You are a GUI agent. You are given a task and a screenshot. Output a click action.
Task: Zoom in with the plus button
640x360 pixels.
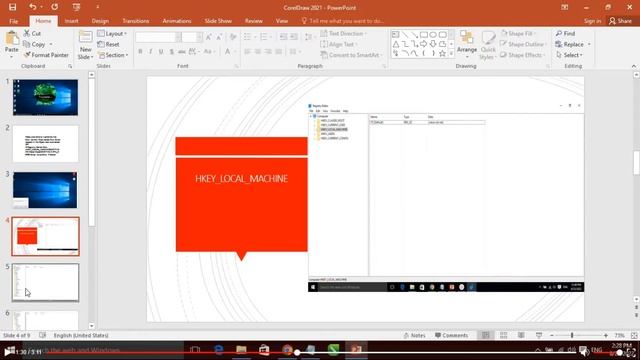606,335
